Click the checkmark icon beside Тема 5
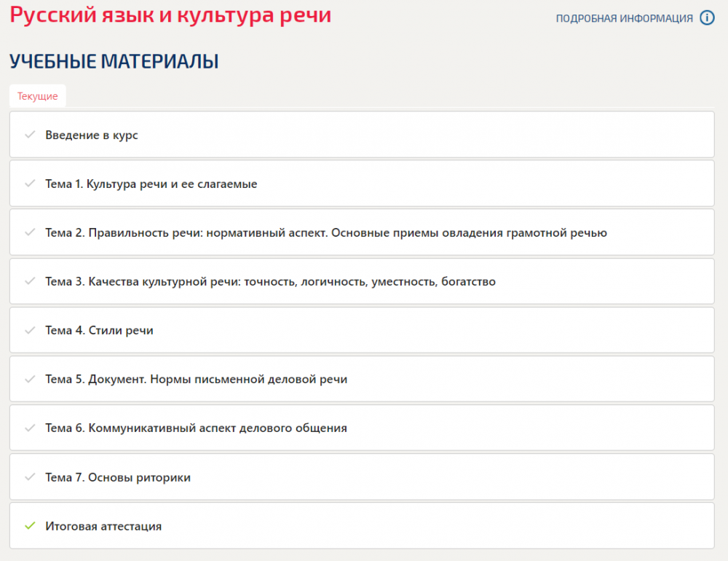 [x=30, y=379]
